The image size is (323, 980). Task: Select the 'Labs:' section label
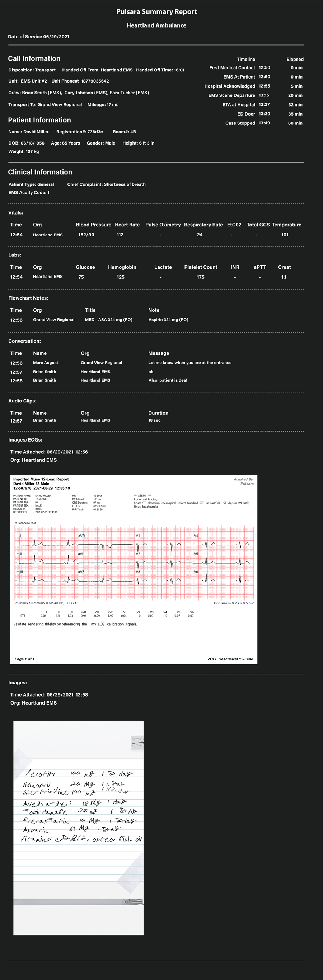point(15,255)
